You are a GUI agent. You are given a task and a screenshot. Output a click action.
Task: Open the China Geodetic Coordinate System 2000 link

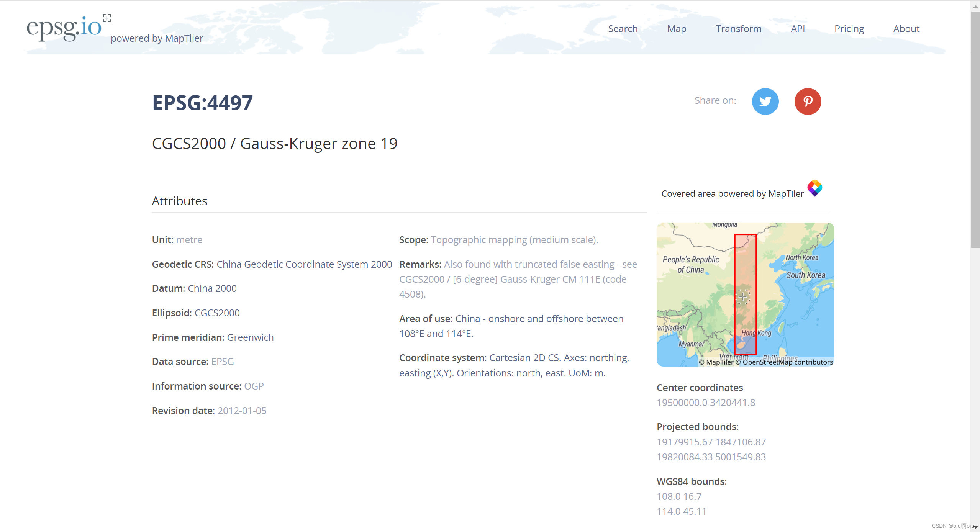pyautogui.click(x=304, y=264)
